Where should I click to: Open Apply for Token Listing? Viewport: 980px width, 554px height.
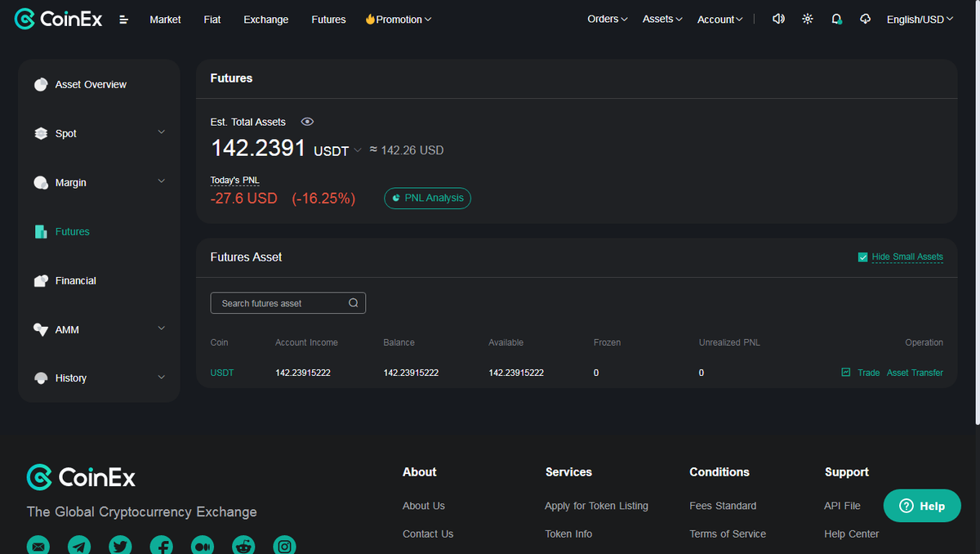(x=596, y=506)
